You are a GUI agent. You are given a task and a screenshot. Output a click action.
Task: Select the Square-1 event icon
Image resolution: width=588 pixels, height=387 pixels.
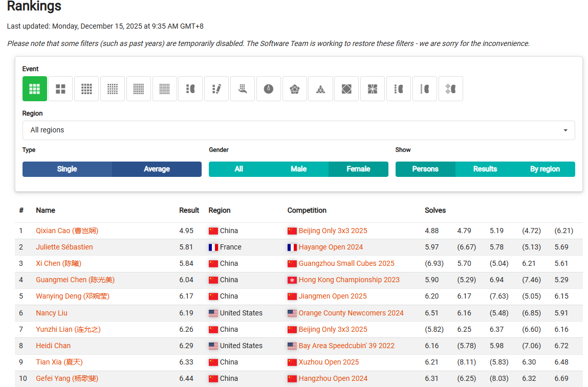373,89
